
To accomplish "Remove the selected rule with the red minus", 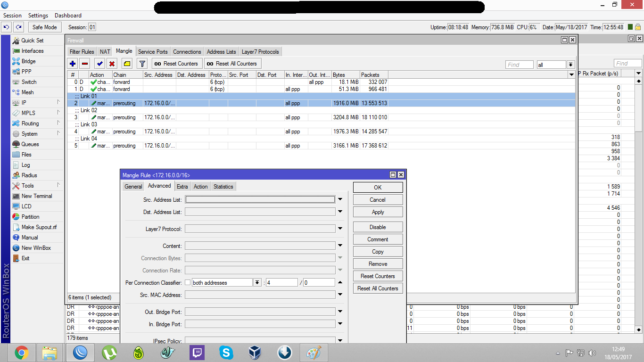I will 85,64.
